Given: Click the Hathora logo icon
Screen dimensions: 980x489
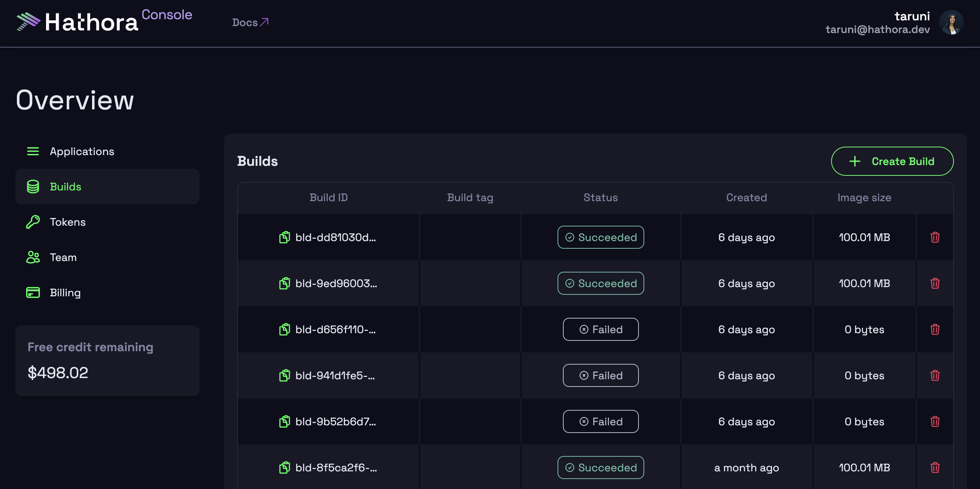Looking at the screenshot, I should [x=28, y=21].
